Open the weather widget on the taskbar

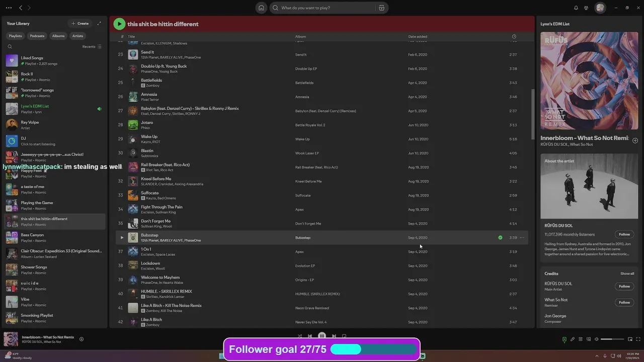point(19,355)
